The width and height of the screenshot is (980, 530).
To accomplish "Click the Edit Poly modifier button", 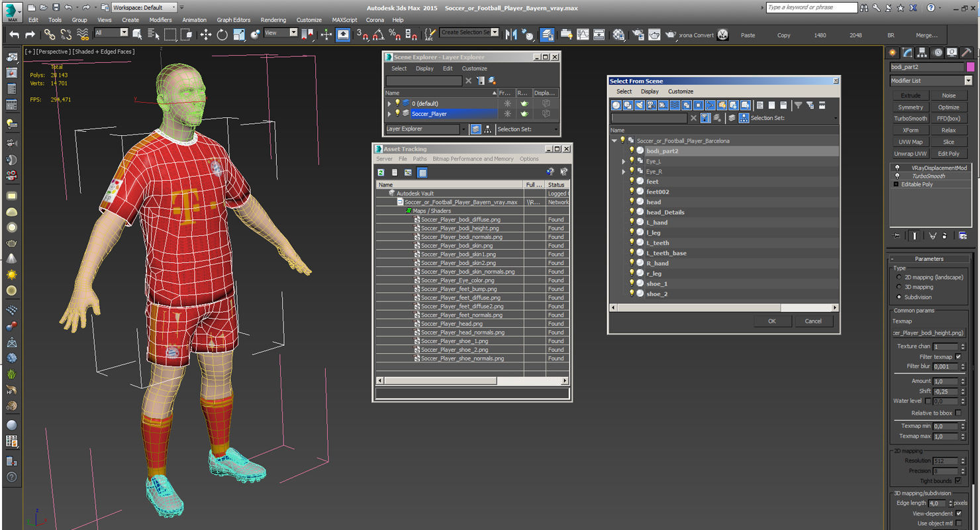I will 948,154.
